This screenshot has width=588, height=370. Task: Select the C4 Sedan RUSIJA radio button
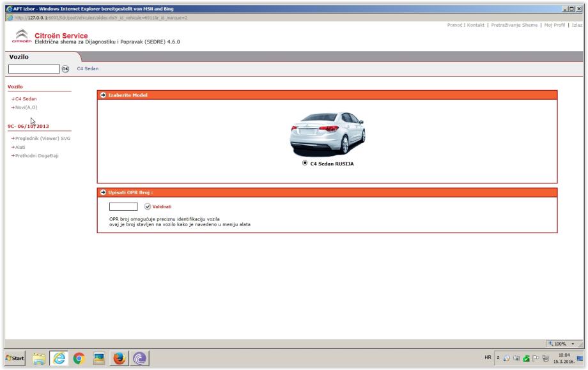coord(306,163)
